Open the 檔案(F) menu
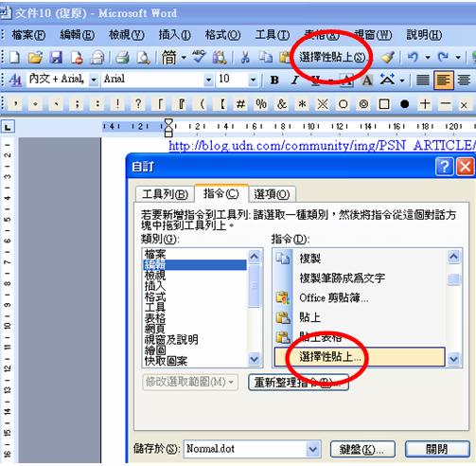The width and height of the screenshot is (476, 466). click(x=28, y=35)
